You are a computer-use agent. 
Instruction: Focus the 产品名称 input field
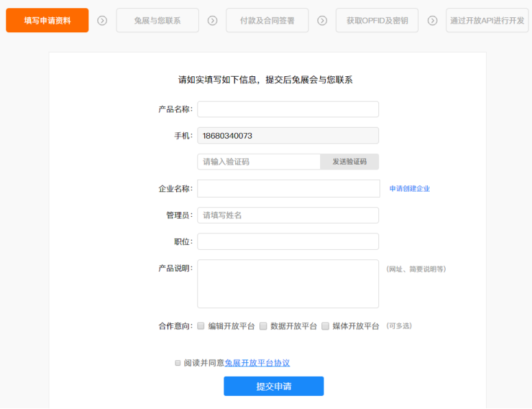click(x=288, y=109)
